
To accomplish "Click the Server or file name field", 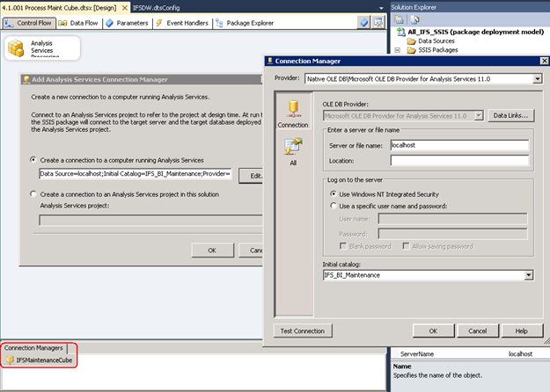I will (459, 144).
